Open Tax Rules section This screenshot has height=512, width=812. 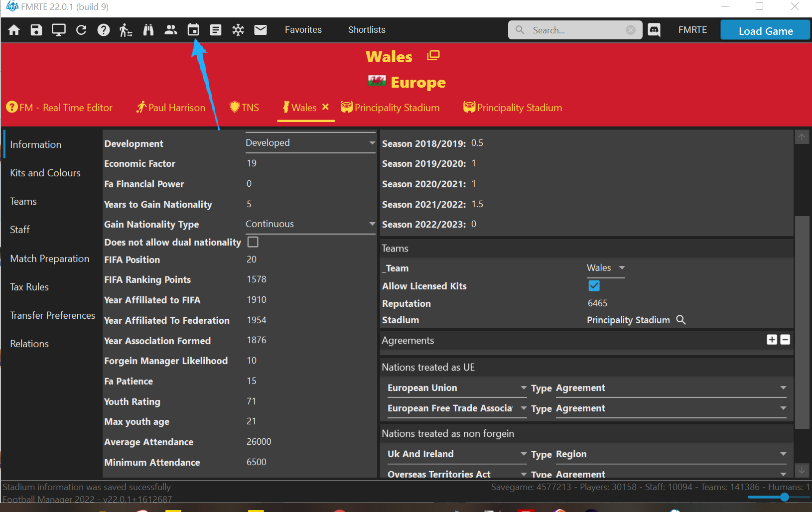pyautogui.click(x=29, y=287)
